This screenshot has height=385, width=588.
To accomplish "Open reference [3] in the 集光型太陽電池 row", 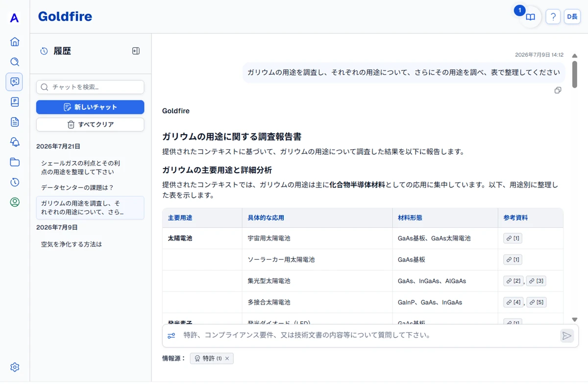I will click(x=536, y=281).
